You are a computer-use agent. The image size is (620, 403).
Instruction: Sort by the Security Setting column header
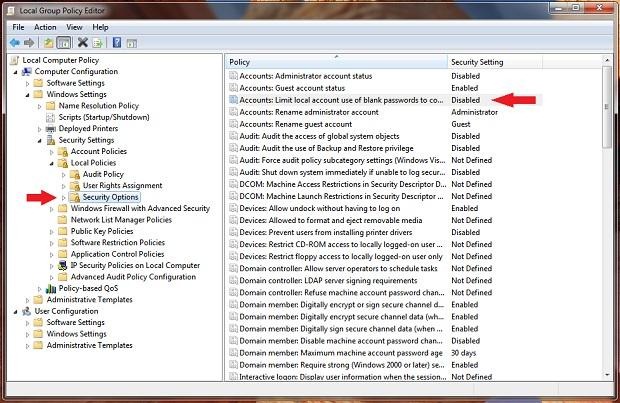coord(495,62)
